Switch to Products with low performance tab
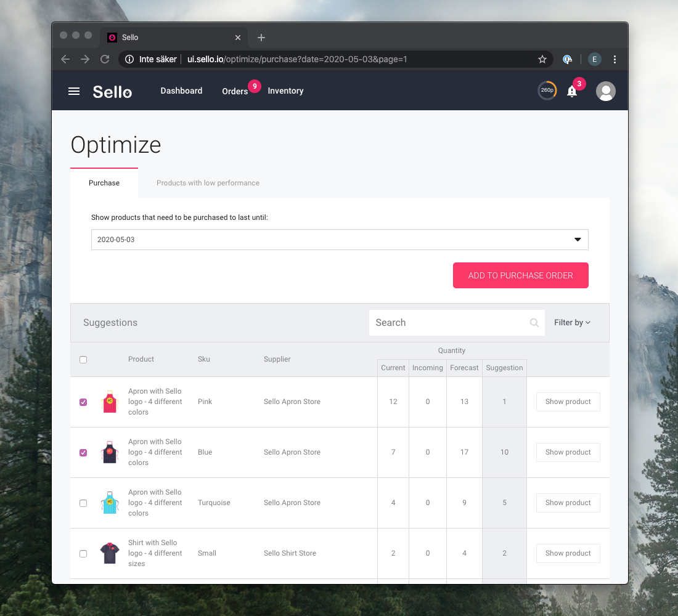Viewport: 678px width, 616px height. pyautogui.click(x=208, y=183)
